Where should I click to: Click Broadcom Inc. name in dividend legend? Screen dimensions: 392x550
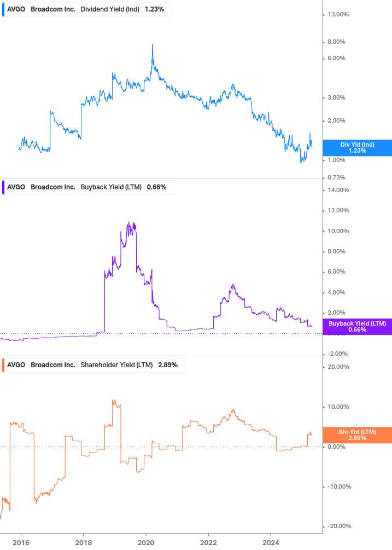point(53,9)
